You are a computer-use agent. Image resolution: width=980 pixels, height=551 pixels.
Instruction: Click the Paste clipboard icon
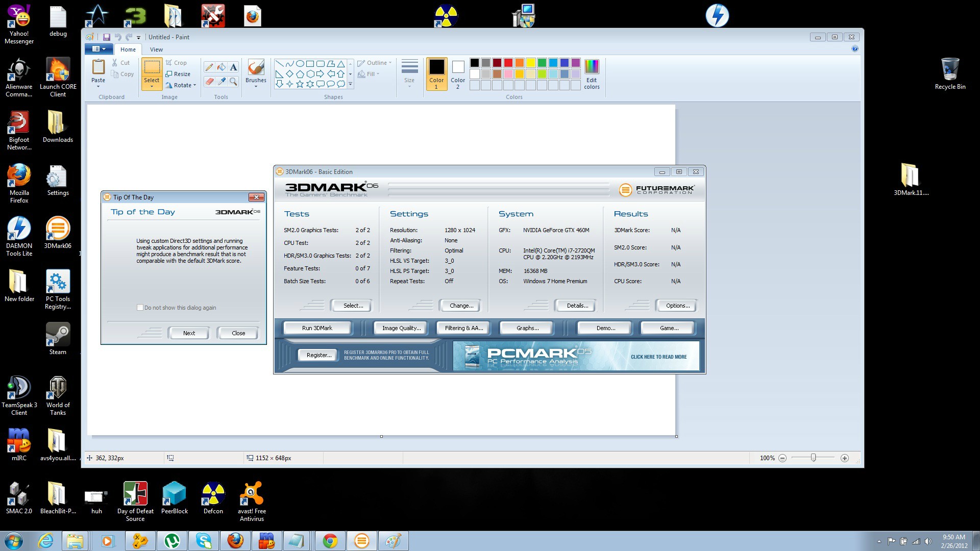pos(98,67)
